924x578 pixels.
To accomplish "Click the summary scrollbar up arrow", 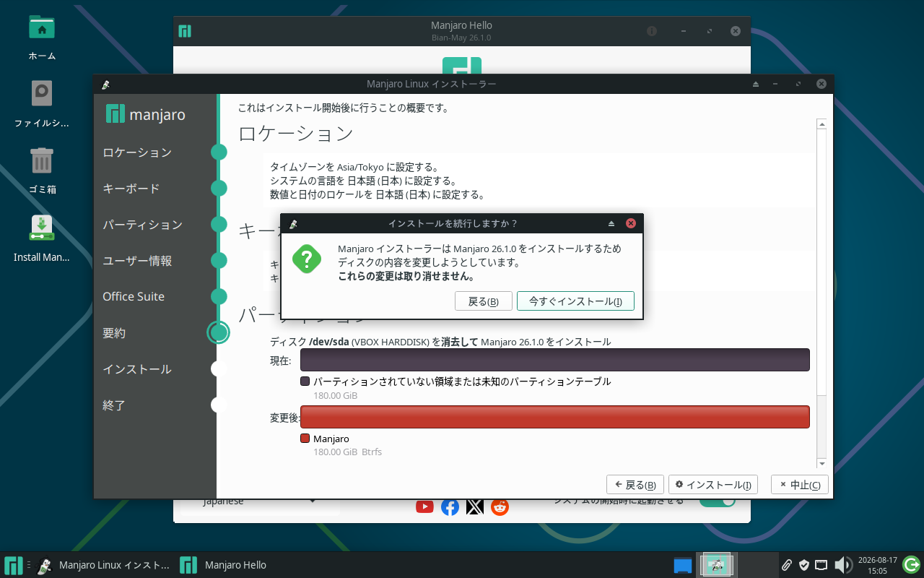I will pos(821,124).
